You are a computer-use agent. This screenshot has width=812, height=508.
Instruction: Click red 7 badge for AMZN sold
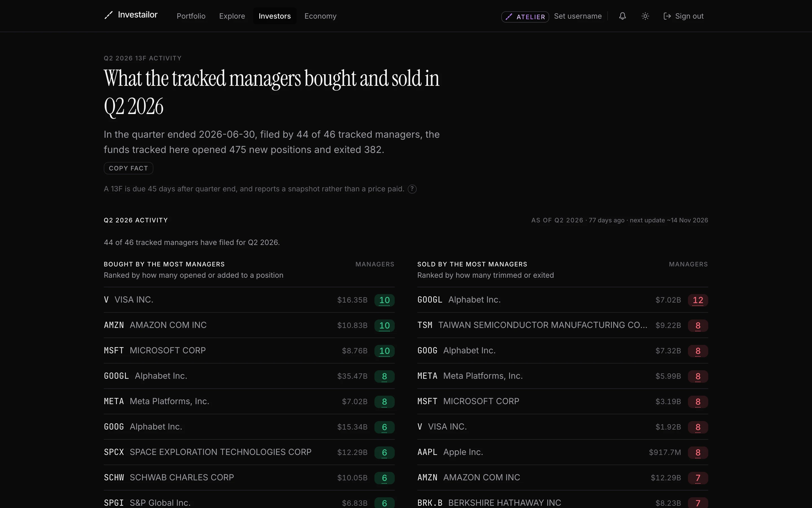click(698, 478)
